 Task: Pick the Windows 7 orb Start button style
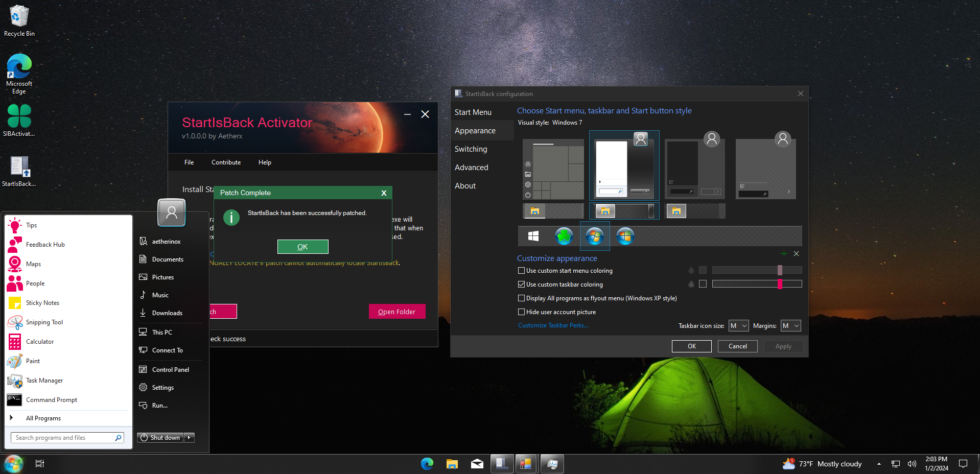click(x=595, y=236)
